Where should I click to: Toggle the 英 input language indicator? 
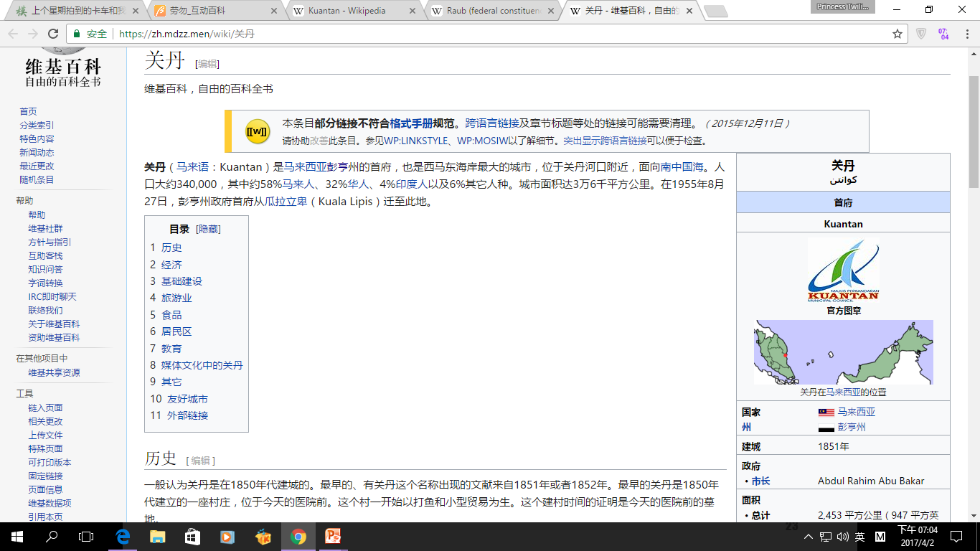tap(859, 536)
